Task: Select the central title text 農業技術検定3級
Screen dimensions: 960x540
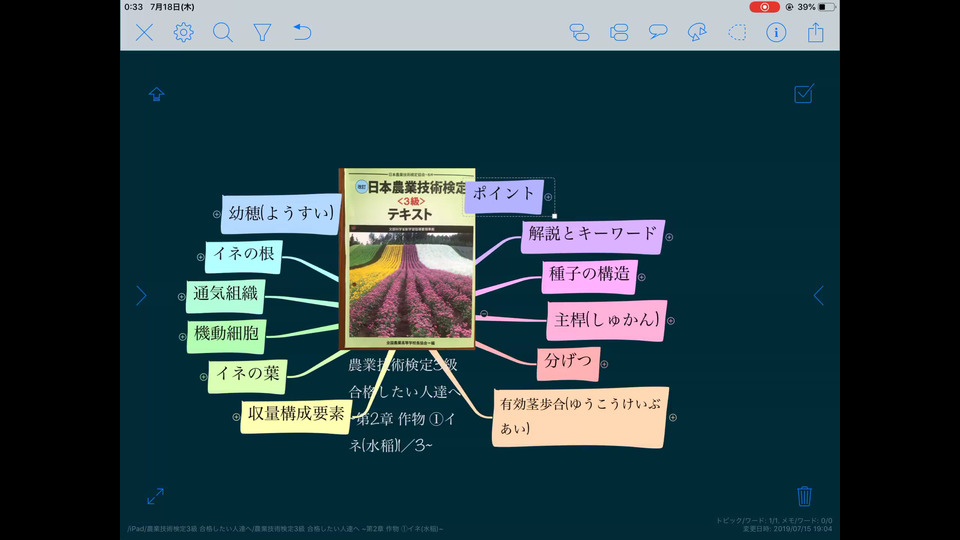Action: pyautogui.click(x=403, y=365)
